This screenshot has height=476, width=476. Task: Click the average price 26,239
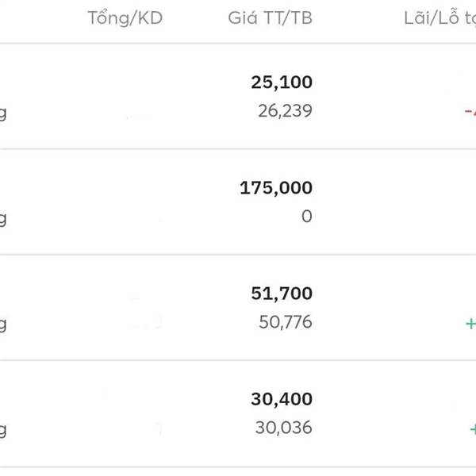pyautogui.click(x=285, y=111)
